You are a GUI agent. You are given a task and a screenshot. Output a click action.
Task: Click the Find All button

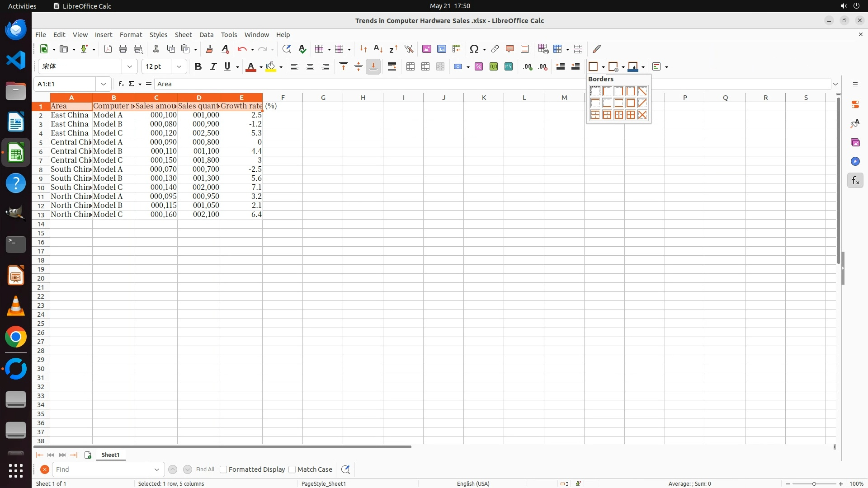tap(205, 469)
